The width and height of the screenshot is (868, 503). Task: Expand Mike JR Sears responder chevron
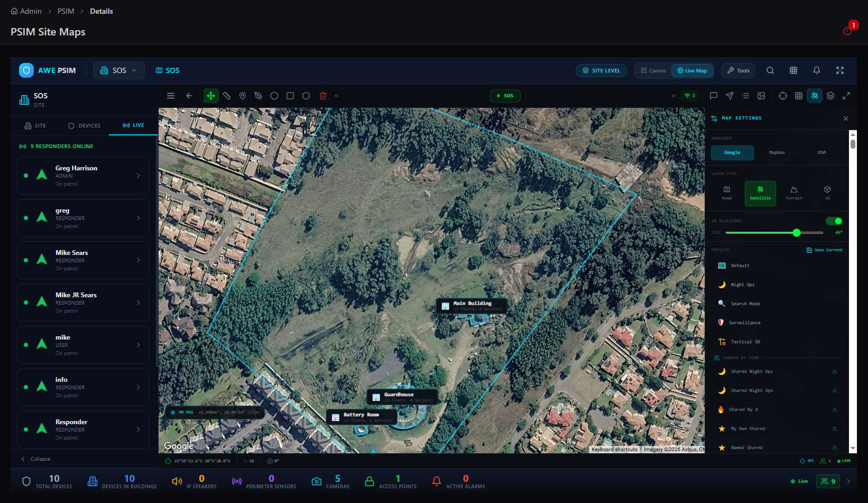click(138, 303)
